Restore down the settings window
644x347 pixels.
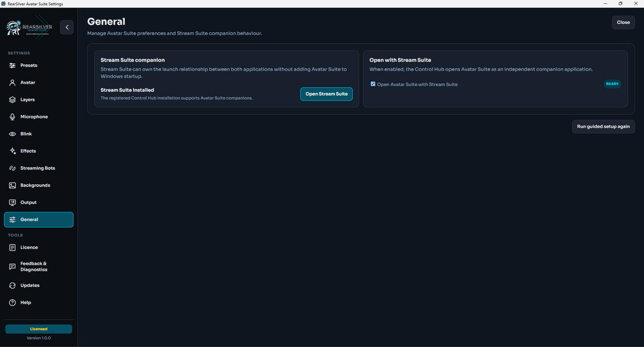click(x=620, y=4)
